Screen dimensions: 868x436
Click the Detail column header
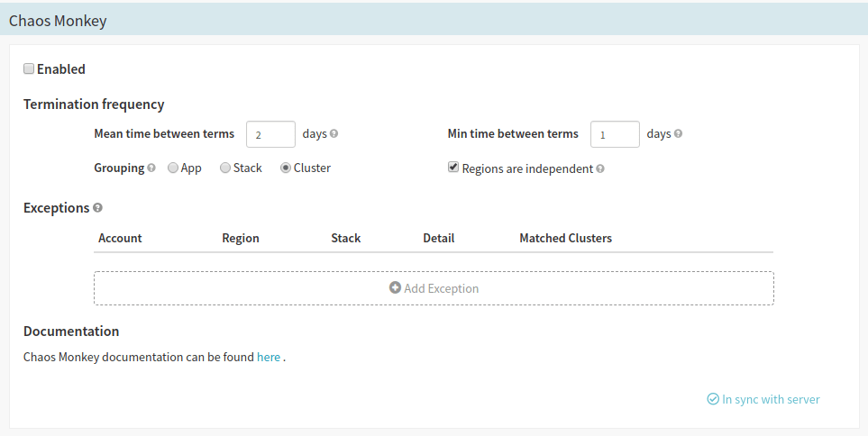coord(439,238)
